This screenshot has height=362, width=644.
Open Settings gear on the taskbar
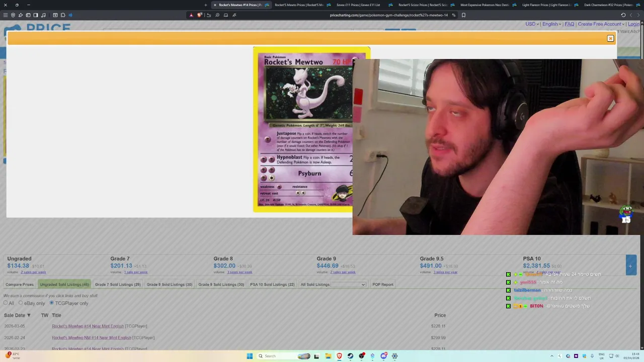pyautogui.click(x=394, y=356)
